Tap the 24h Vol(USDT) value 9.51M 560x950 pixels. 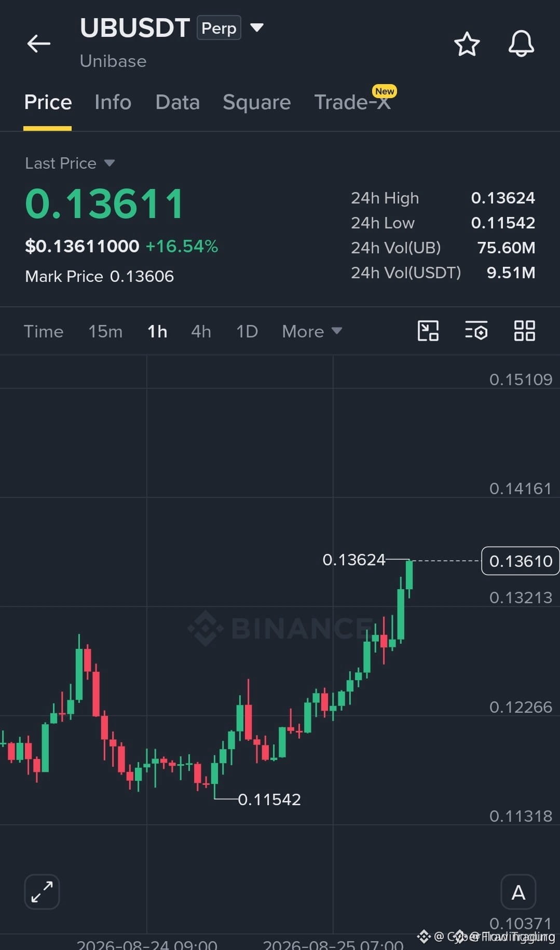(511, 273)
